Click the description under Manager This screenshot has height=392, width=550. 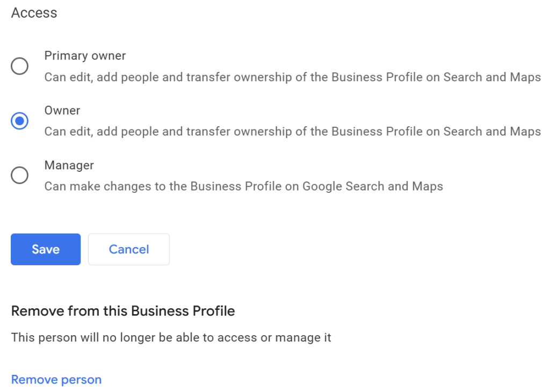[243, 187]
